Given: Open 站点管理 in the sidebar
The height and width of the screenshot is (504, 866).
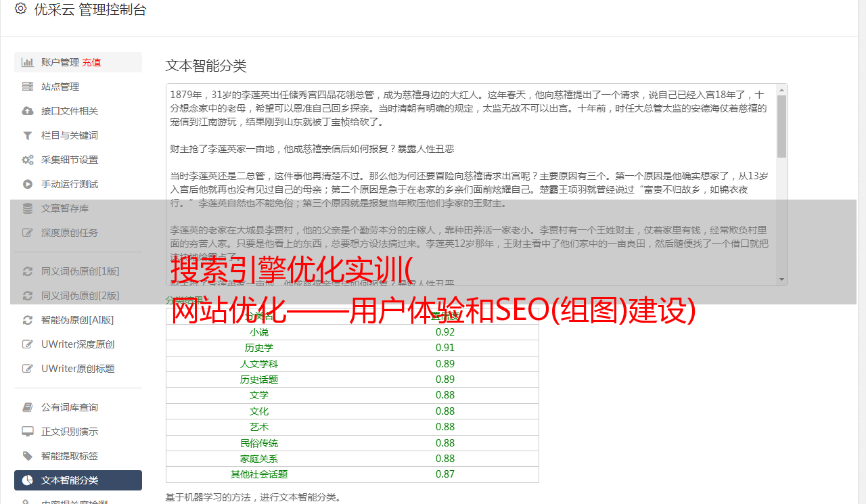Looking at the screenshot, I should [78, 87].
